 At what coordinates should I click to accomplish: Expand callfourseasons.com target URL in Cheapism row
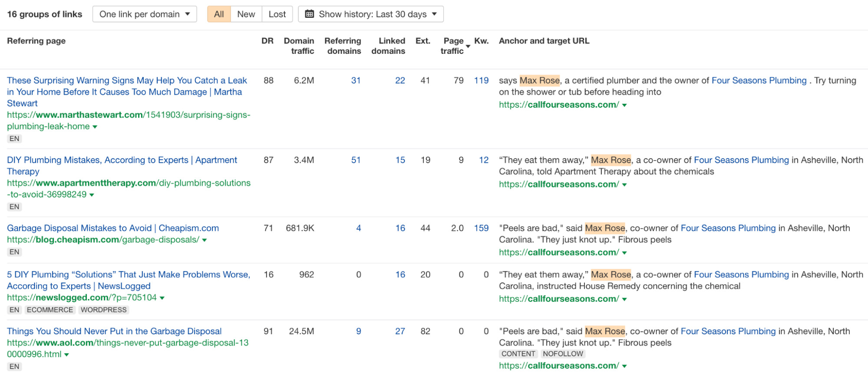pyautogui.click(x=624, y=253)
